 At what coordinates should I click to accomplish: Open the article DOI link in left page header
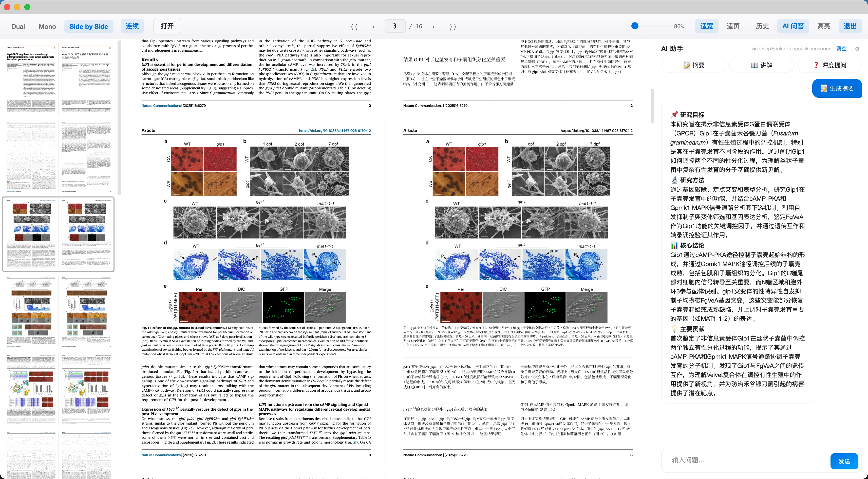(x=335, y=130)
